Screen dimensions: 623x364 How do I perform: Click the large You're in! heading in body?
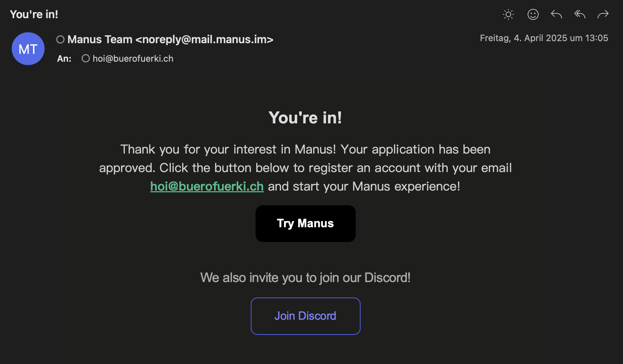(305, 118)
